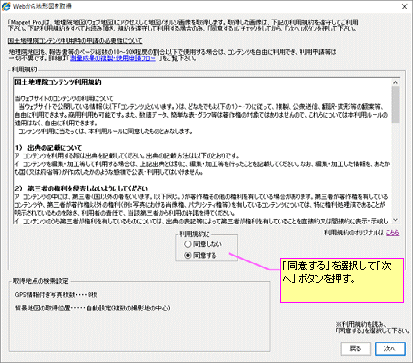Click the '2) 第三者の権利を侵害しないように' heading
413x363 pixels.
81,188
